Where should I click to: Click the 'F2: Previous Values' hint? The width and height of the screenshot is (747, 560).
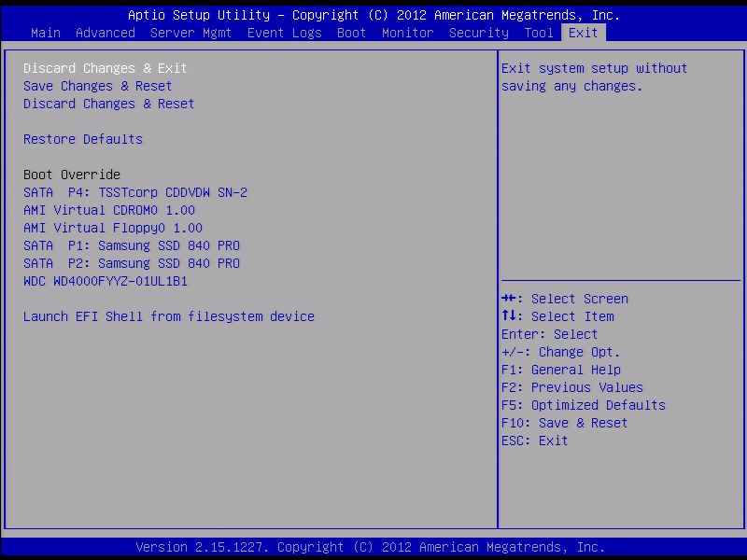[x=572, y=387]
